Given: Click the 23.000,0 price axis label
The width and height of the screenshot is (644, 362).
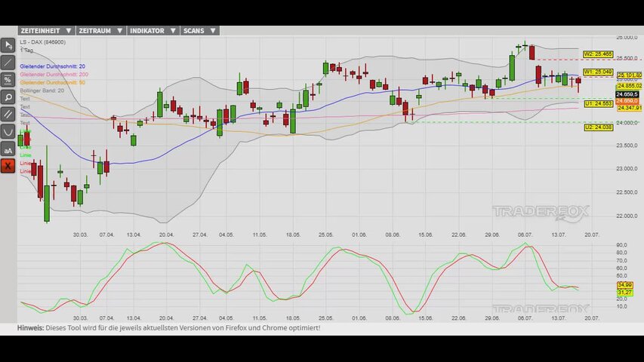Looking at the screenshot, I should pos(627,169).
